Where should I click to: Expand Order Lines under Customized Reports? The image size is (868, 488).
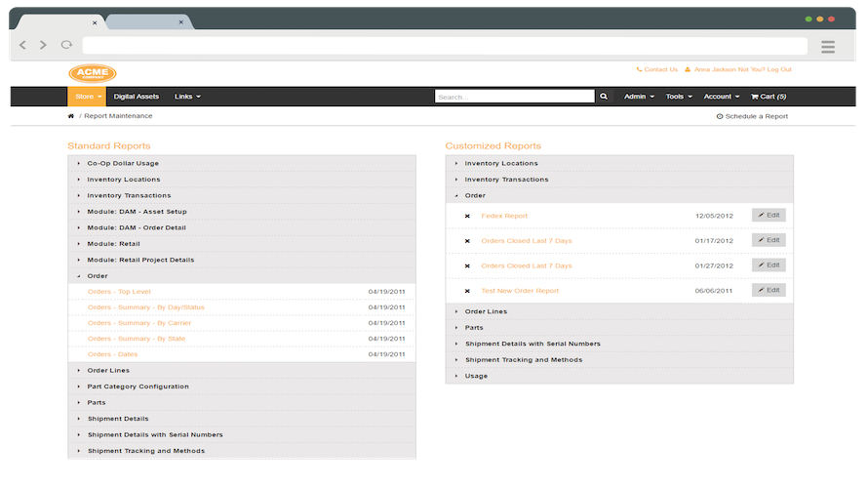(x=619, y=311)
